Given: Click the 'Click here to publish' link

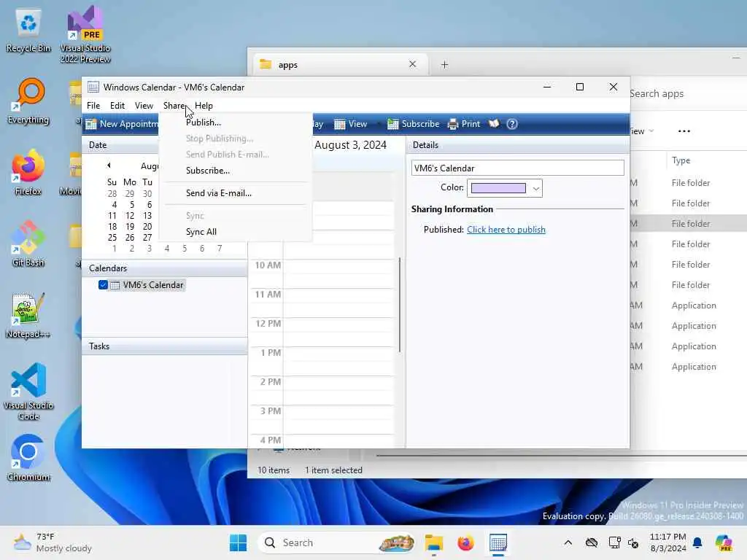Looking at the screenshot, I should (506, 230).
